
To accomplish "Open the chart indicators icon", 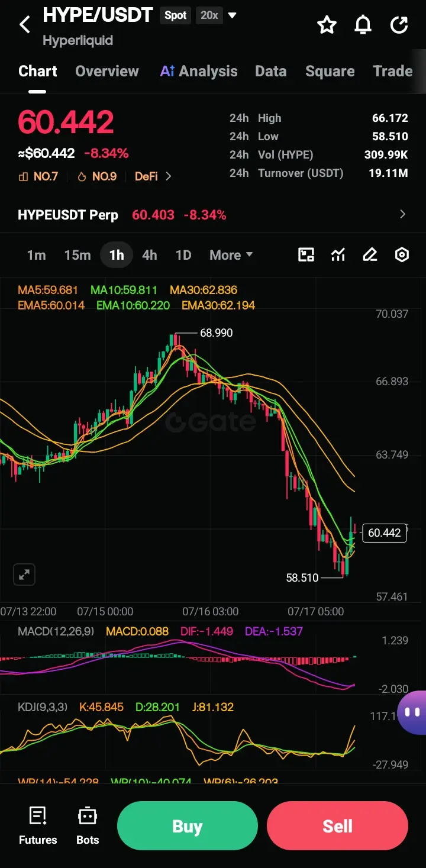I will click(338, 255).
